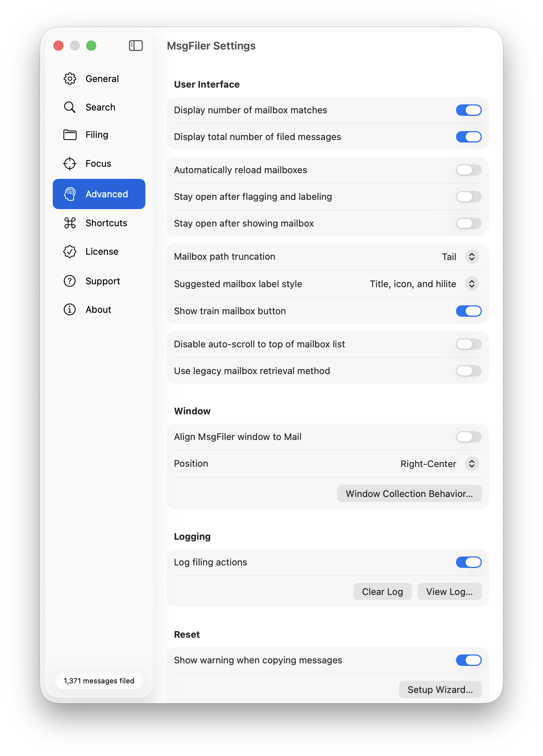Select the Advanced settings pane

(x=99, y=194)
